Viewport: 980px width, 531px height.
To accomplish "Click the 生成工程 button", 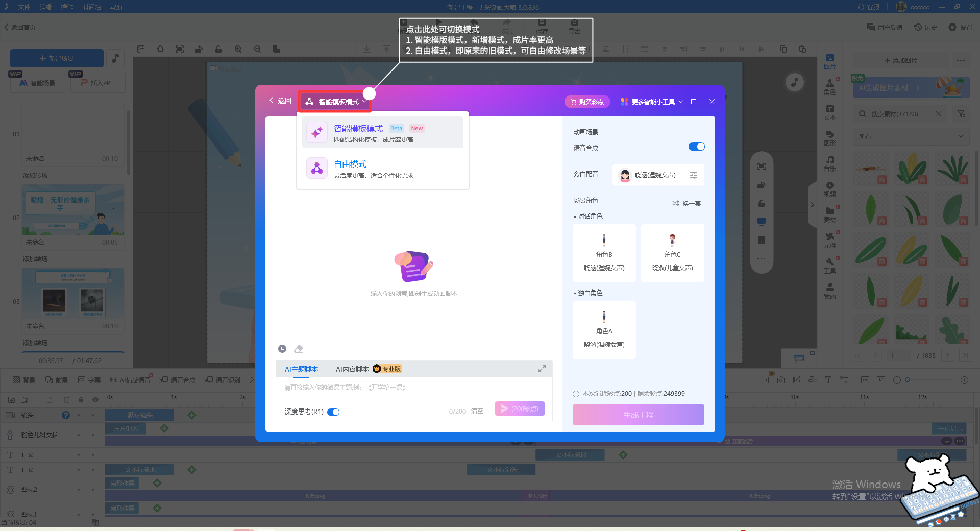I will [638, 415].
